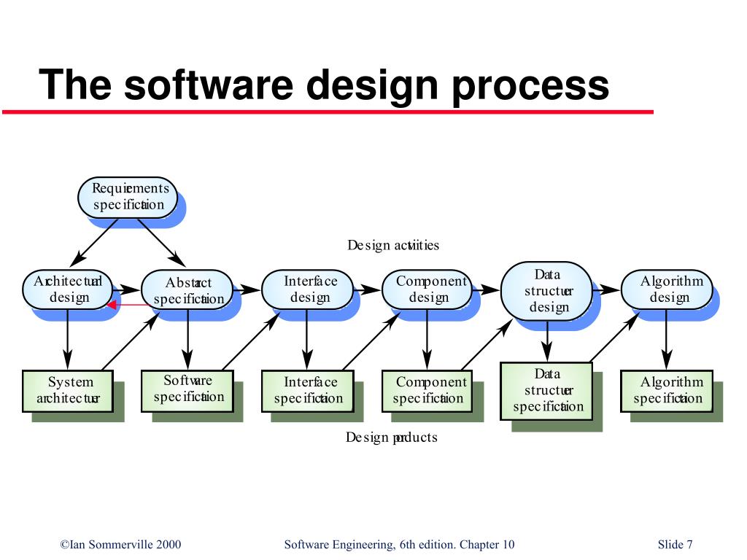The height and width of the screenshot is (560, 747).
Task: Select the Component specification product box
Action: [427, 391]
